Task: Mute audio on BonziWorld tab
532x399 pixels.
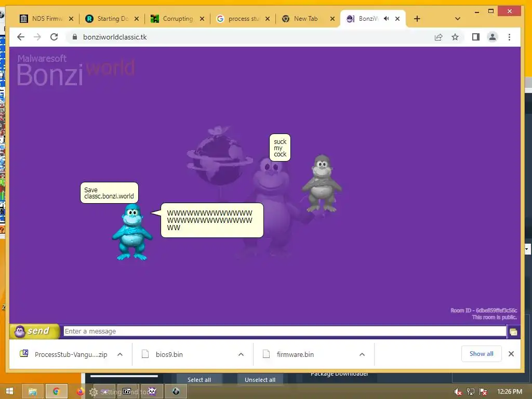Action: click(x=386, y=19)
